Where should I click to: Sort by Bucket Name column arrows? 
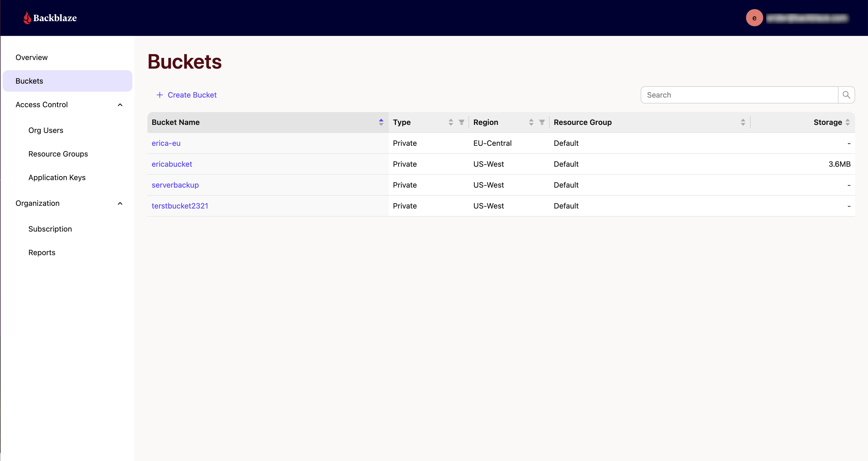pos(381,122)
